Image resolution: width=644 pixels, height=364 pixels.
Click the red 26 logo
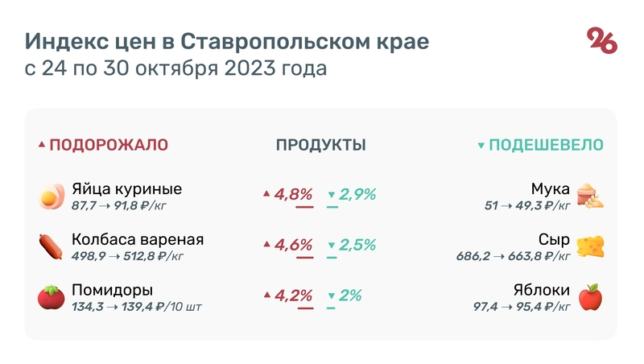602,40
